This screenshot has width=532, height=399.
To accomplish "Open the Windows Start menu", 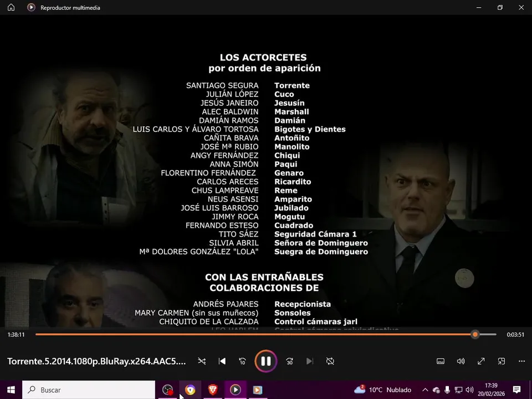I will pos(11,390).
